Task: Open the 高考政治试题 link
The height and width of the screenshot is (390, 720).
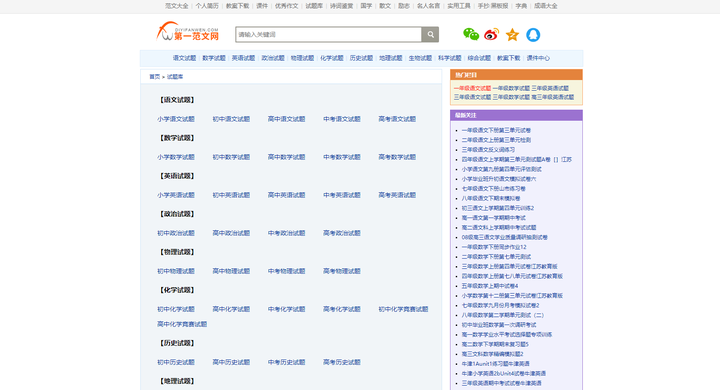Action: coord(342,233)
